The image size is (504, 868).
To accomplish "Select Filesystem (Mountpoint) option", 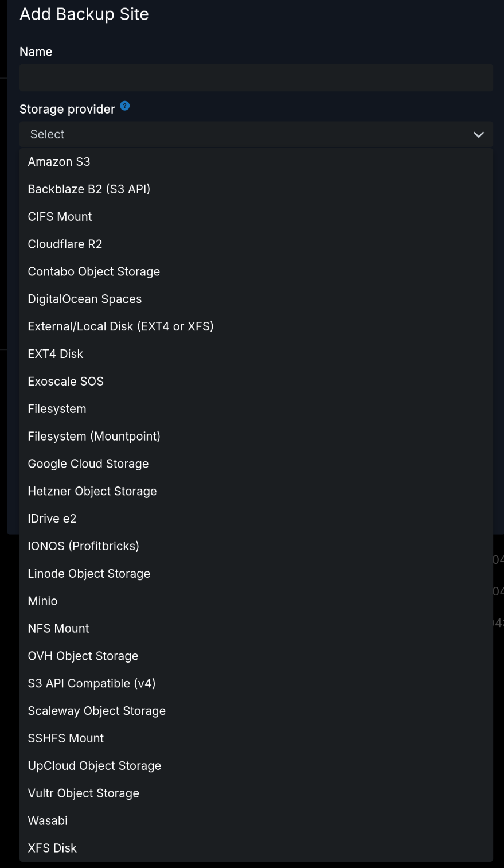I will click(94, 436).
